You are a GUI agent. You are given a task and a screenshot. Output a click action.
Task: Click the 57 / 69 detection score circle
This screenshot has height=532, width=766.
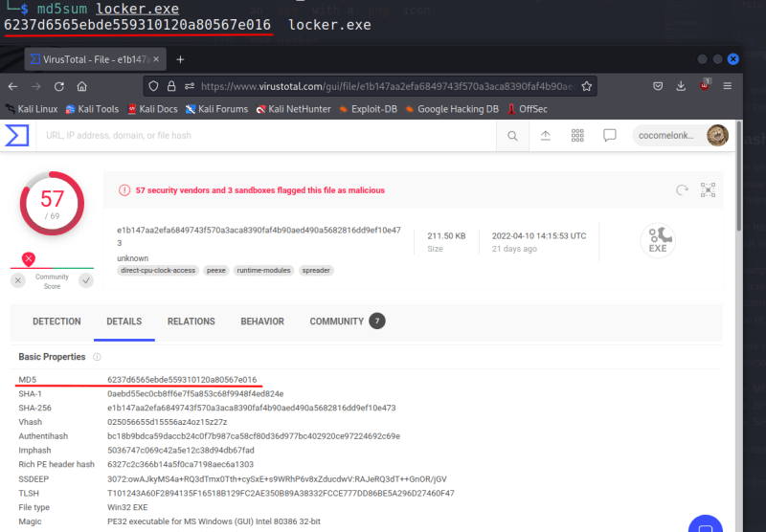pyautogui.click(x=52, y=204)
